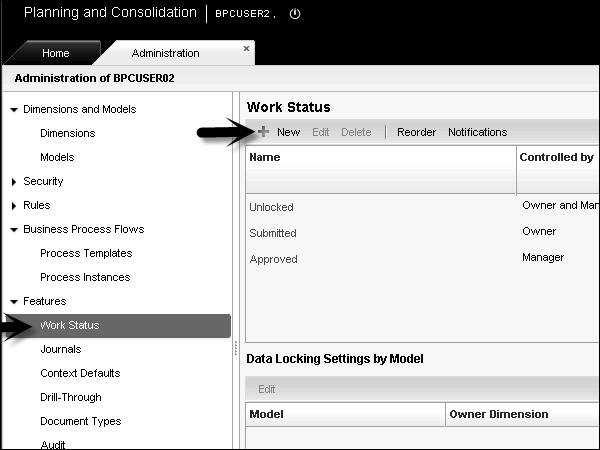The width and height of the screenshot is (600, 450).
Task: Select the Submitted work status row
Action: click(272, 233)
